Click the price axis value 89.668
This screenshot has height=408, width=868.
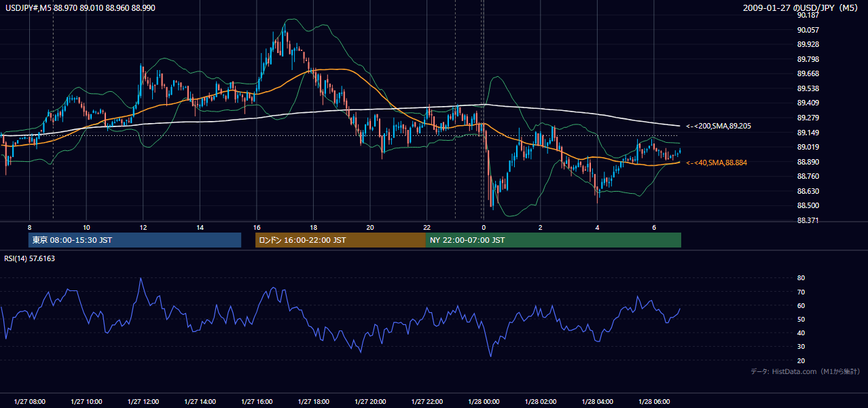coord(808,74)
